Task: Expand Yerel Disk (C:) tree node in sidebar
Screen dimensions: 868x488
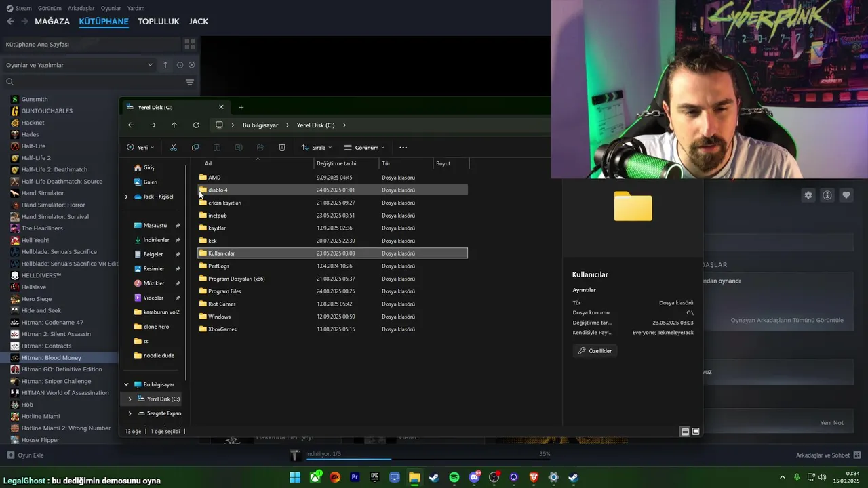Action: tap(130, 399)
